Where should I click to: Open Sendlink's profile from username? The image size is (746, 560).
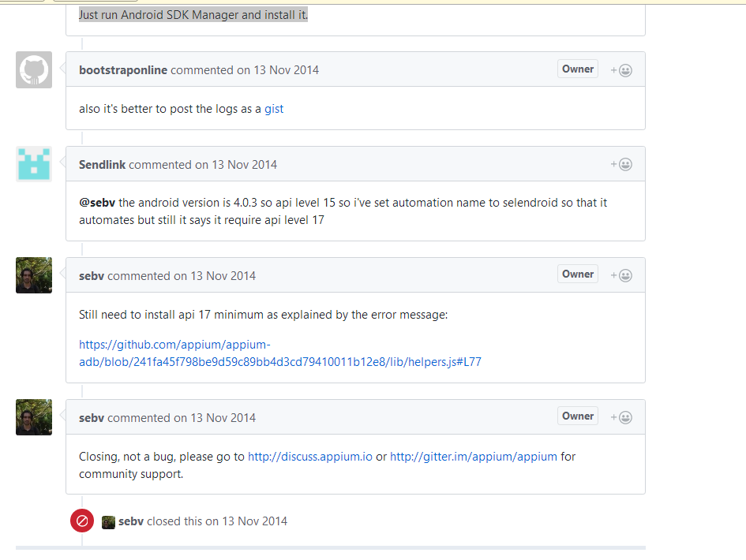103,165
